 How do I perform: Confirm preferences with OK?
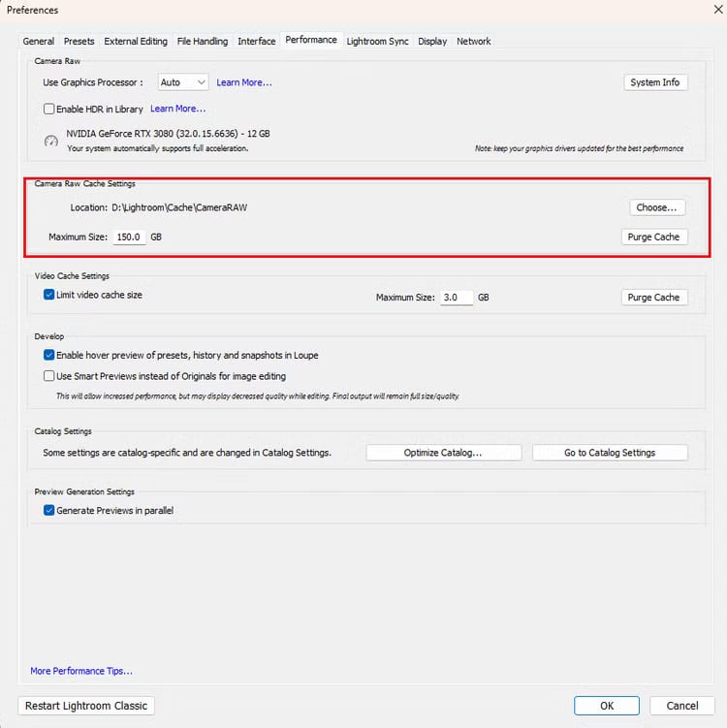(x=606, y=706)
